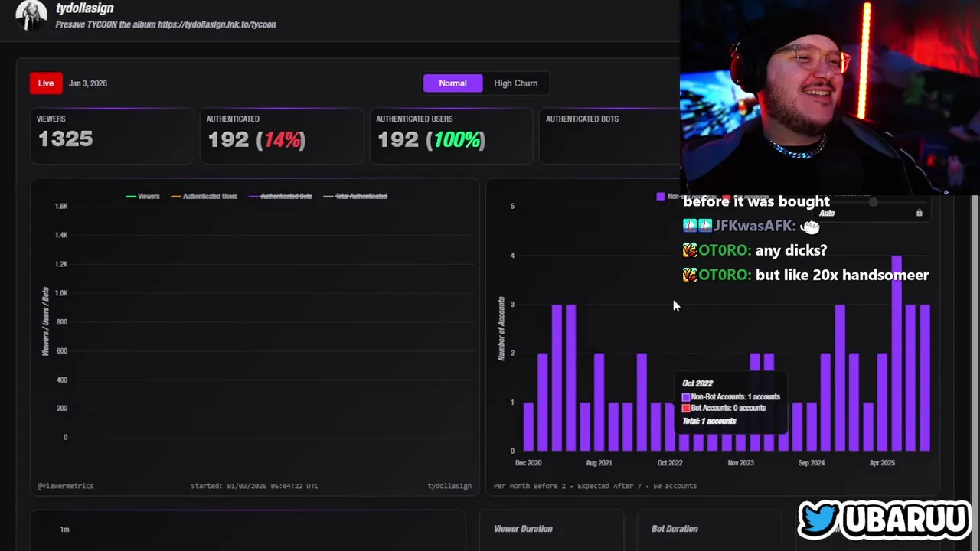Re-enable Total Authenticated legend entry
Image resolution: width=980 pixels, height=551 pixels.
pos(355,197)
